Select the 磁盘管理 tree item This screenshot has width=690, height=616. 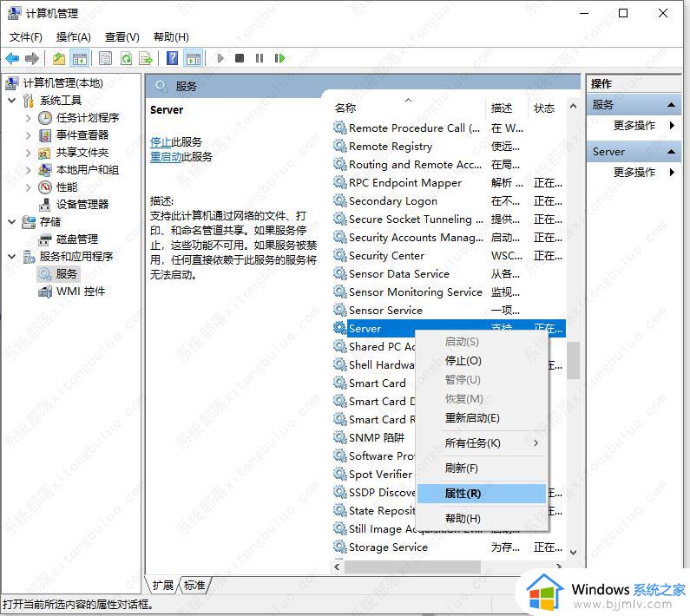77,239
